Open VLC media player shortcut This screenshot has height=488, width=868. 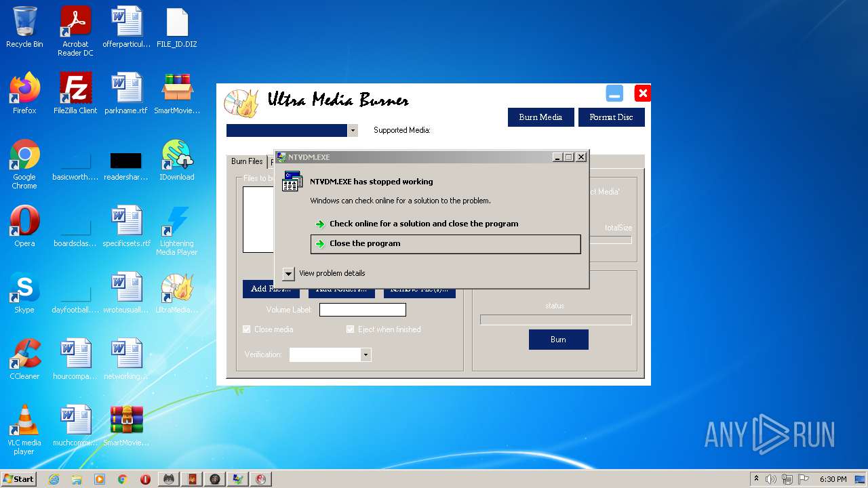point(24,430)
